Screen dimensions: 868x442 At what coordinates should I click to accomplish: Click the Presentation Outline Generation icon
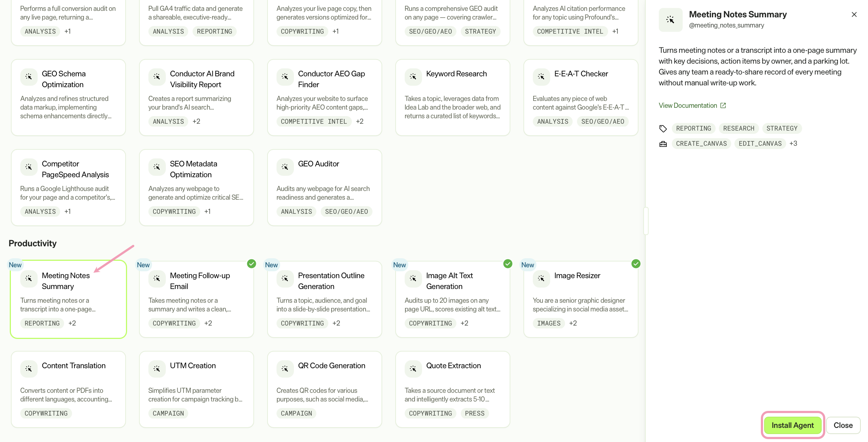[285, 279]
